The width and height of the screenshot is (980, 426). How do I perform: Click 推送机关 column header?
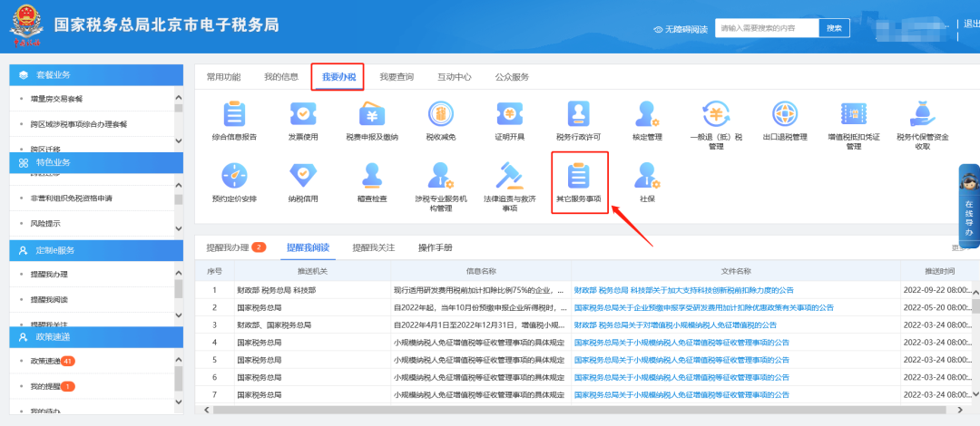click(x=312, y=271)
